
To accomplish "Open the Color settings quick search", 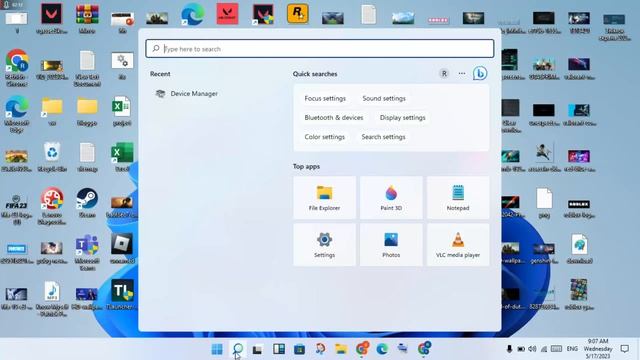I will tap(324, 137).
